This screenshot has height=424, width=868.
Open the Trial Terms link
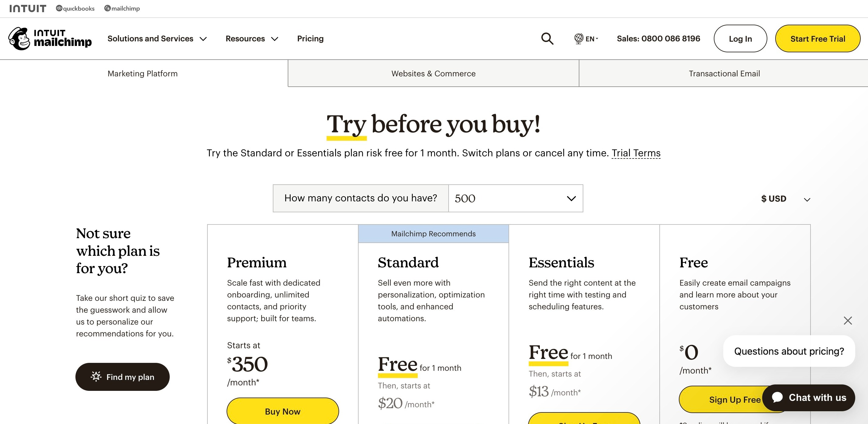[x=636, y=153]
